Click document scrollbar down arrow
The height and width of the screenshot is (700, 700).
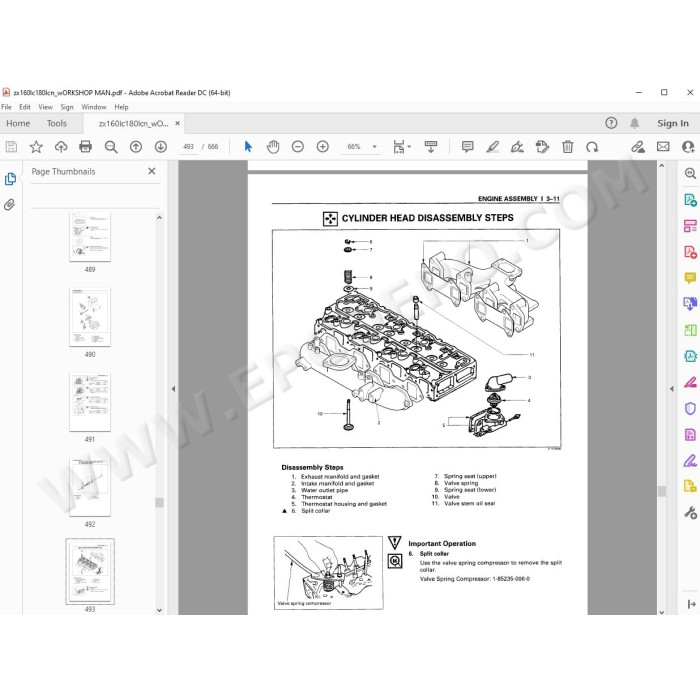click(662, 612)
